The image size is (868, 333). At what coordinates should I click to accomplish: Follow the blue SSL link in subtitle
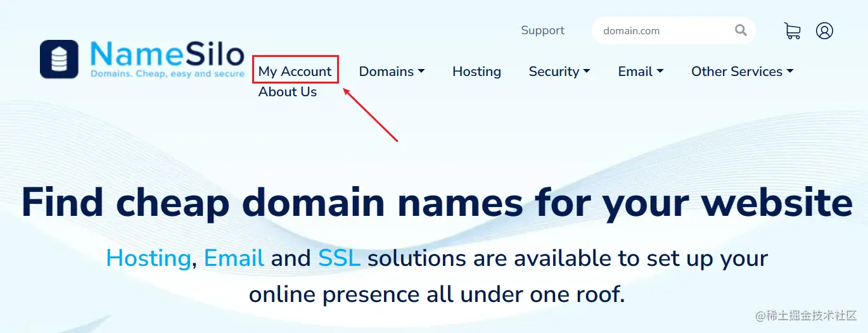340,258
